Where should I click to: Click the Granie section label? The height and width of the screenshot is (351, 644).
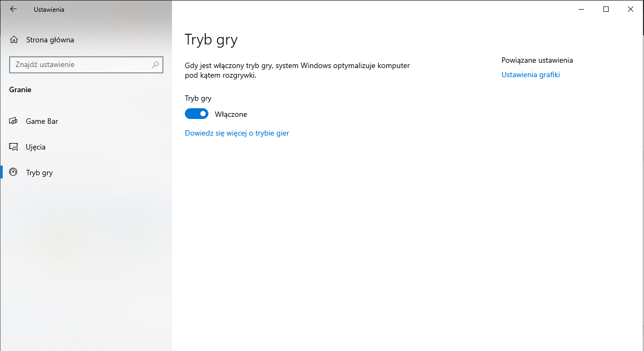[x=20, y=89]
